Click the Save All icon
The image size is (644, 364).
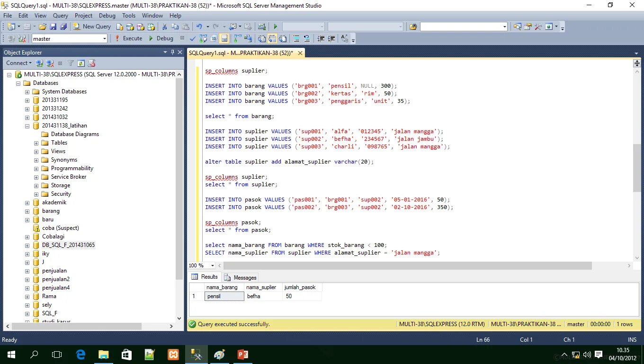tap(63, 27)
